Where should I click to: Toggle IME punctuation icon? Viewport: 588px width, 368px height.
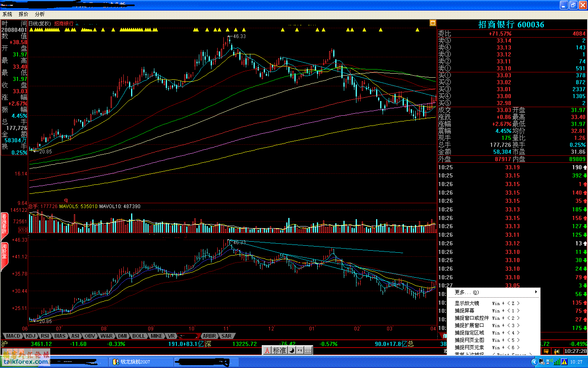pos(299,351)
